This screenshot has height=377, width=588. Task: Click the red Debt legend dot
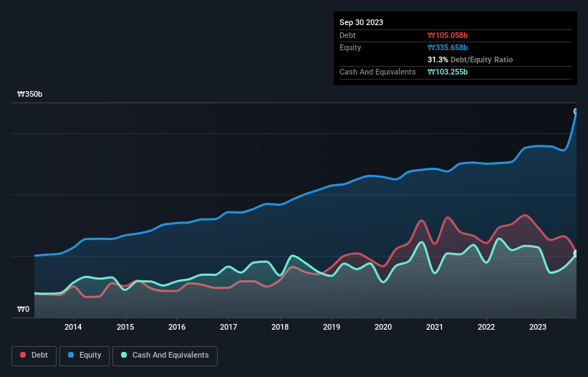pyautogui.click(x=23, y=355)
